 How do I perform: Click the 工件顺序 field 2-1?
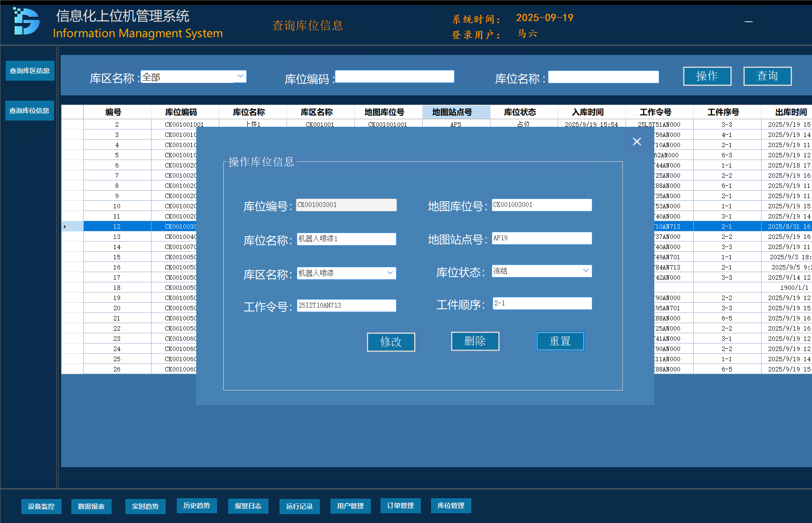click(542, 303)
